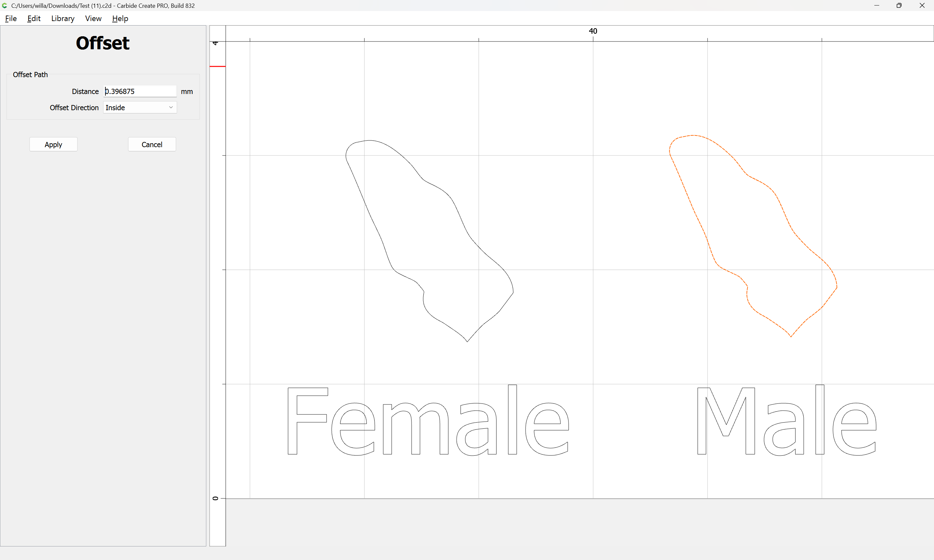This screenshot has width=934, height=560.
Task: Open the Edit menu
Action: click(x=34, y=18)
